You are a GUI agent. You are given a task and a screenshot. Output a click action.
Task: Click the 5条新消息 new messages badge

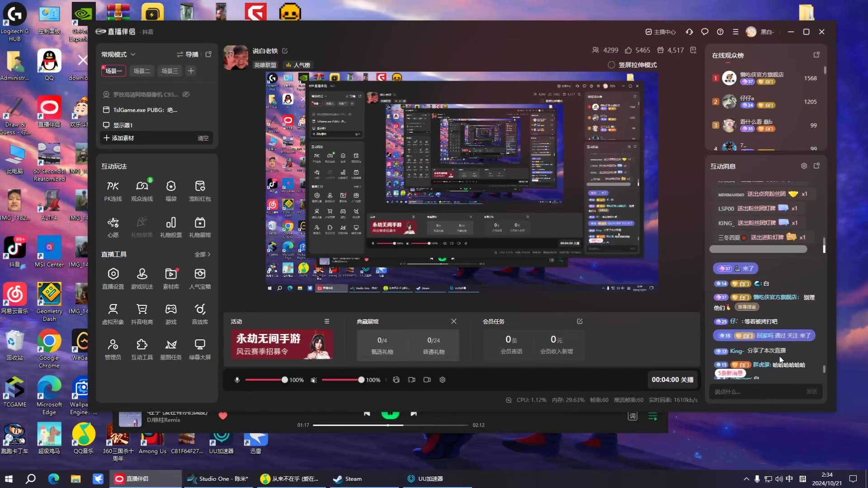coord(730,373)
